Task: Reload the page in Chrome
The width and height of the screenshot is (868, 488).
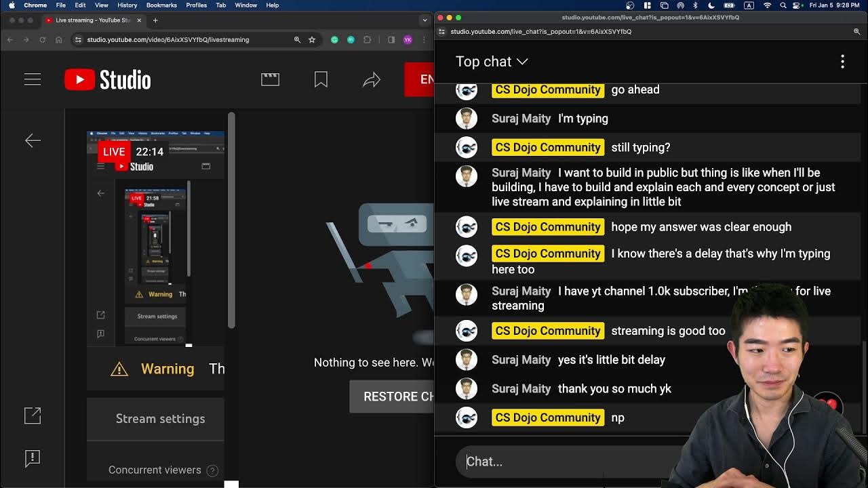Action: click(43, 40)
